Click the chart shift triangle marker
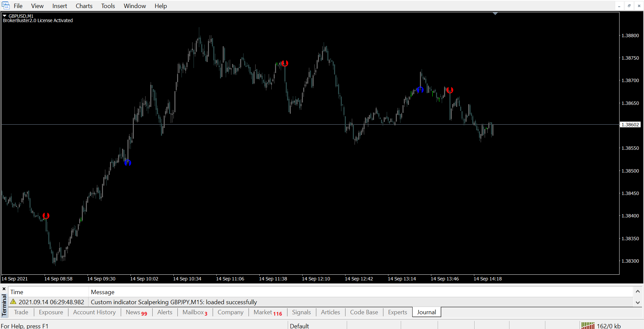This screenshot has height=329, width=644. 495,14
